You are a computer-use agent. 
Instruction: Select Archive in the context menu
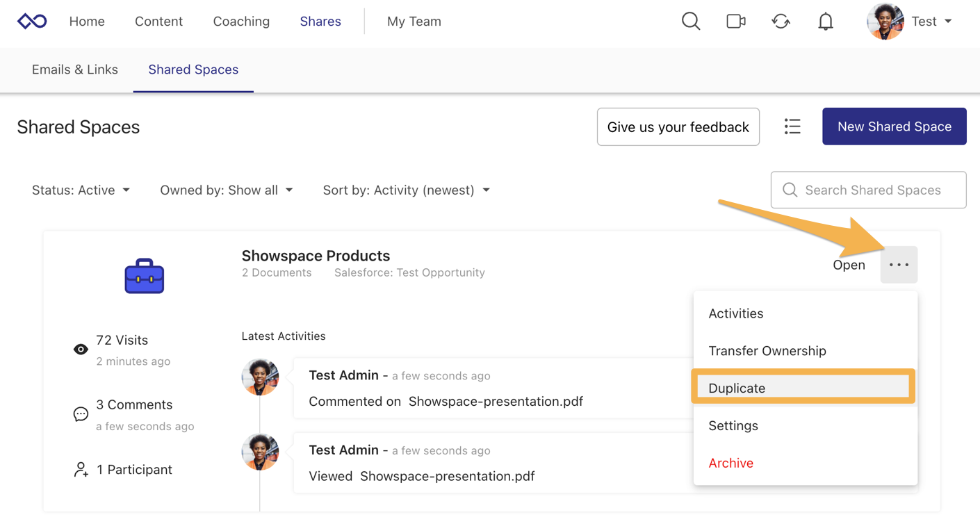click(805, 464)
